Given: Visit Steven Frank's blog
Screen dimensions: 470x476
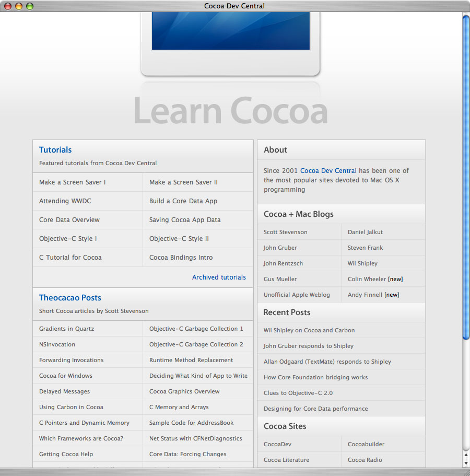Looking at the screenshot, I should (366, 248).
